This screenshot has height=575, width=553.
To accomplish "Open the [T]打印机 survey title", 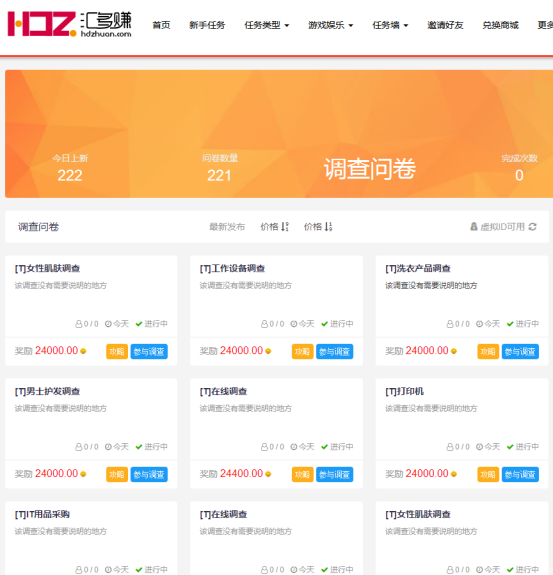I will [404, 391].
